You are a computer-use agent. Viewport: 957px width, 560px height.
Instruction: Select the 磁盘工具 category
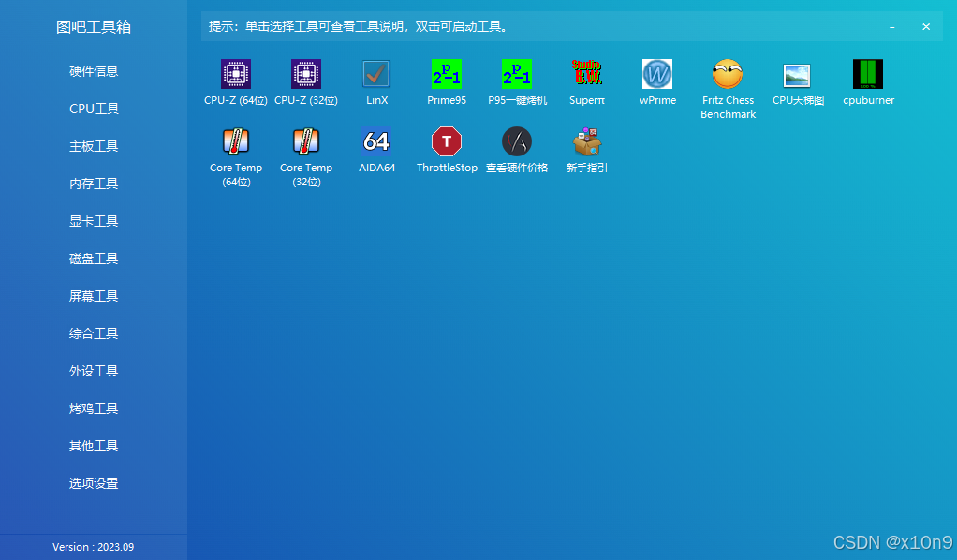pyautogui.click(x=94, y=258)
